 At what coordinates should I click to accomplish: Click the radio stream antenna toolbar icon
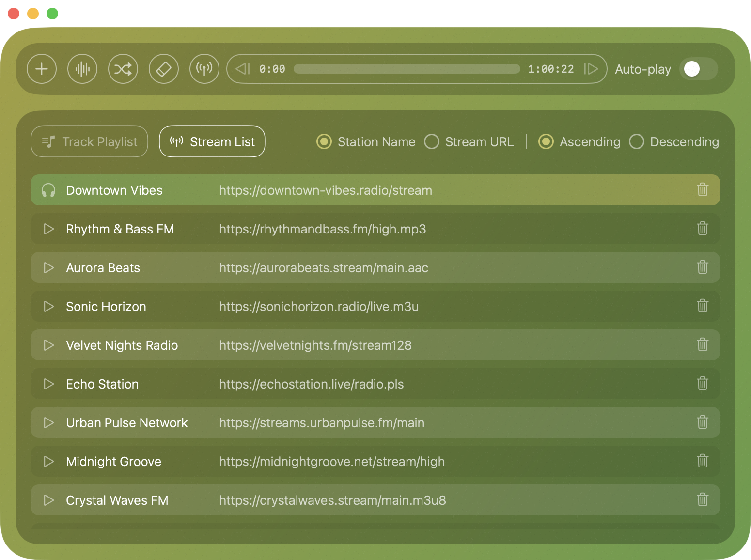tap(204, 69)
